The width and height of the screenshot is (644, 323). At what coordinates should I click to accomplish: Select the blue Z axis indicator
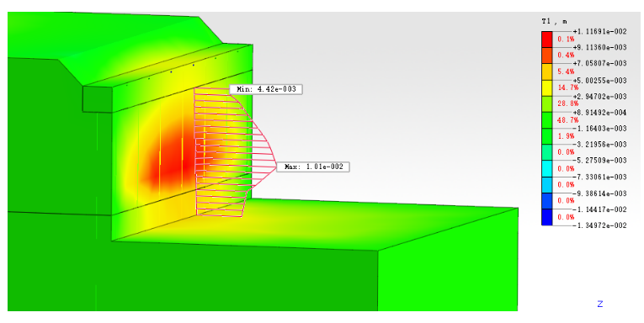pyautogui.click(x=600, y=304)
